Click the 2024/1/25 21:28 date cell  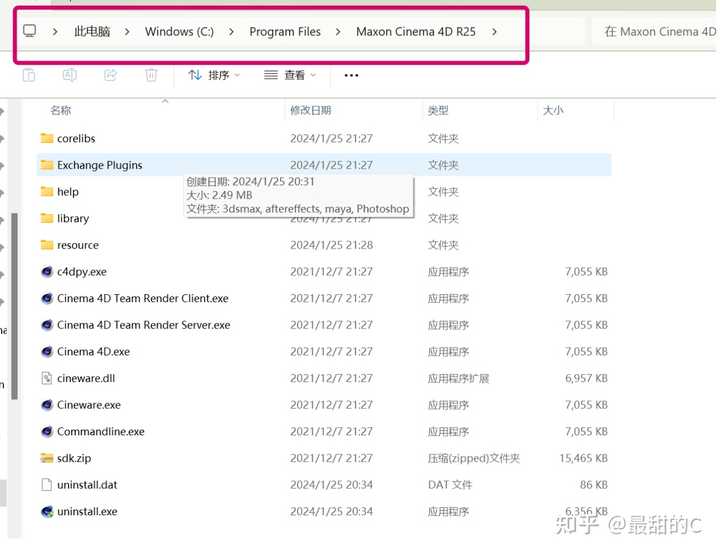click(x=332, y=245)
